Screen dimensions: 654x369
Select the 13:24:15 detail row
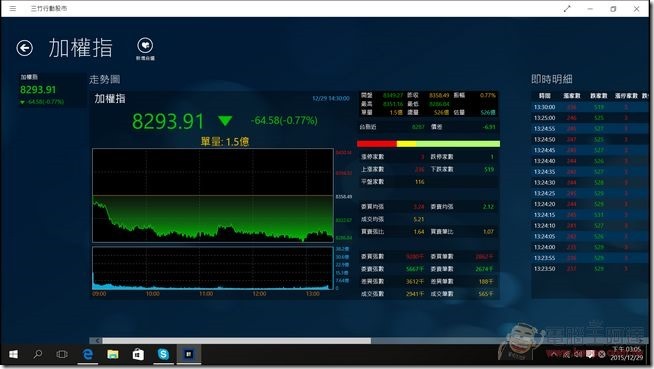point(590,215)
